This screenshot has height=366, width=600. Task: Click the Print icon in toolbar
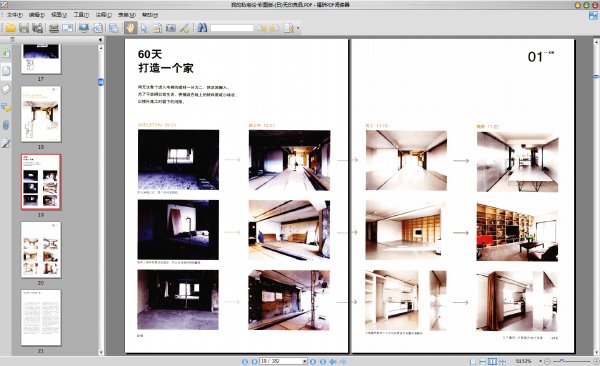coord(54,28)
